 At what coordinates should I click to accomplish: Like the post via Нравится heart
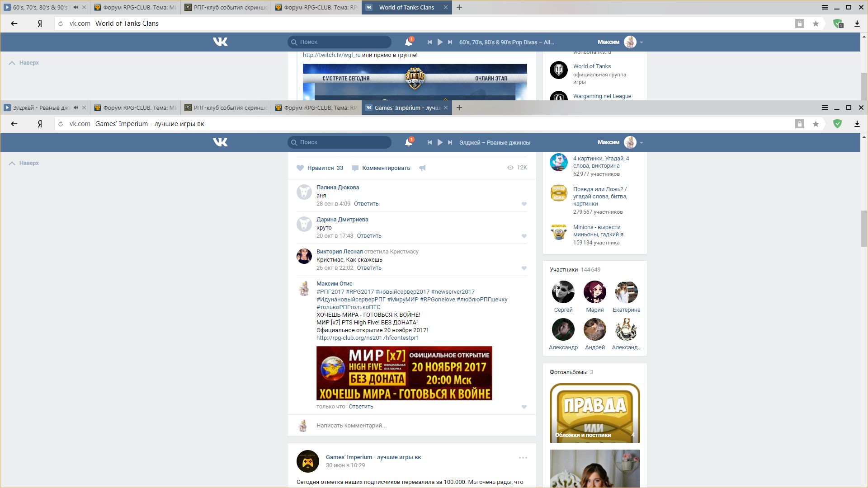point(300,168)
